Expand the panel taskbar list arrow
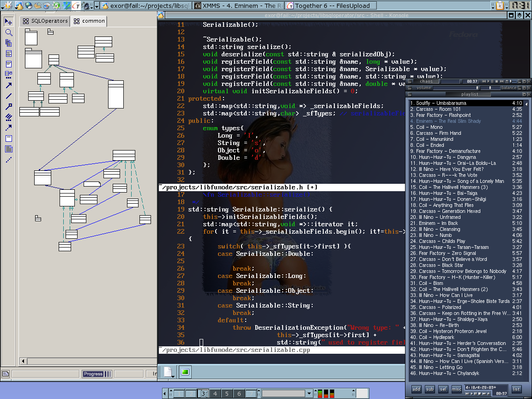 click(97, 6)
